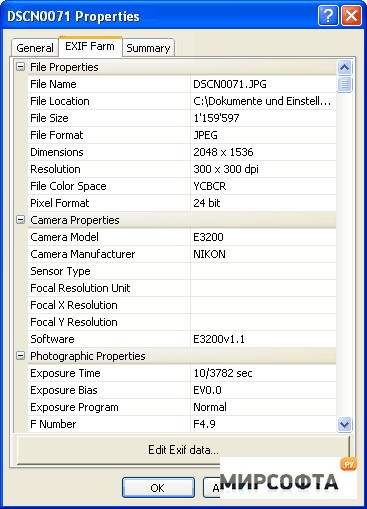
Task: Click the scrollbar up arrow
Action: pos(344,68)
